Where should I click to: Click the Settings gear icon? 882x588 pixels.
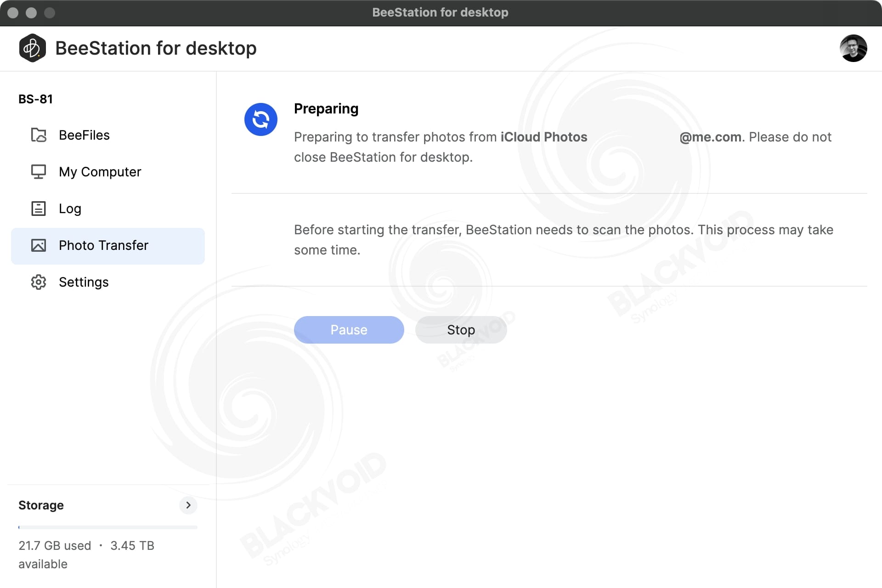[x=39, y=282]
